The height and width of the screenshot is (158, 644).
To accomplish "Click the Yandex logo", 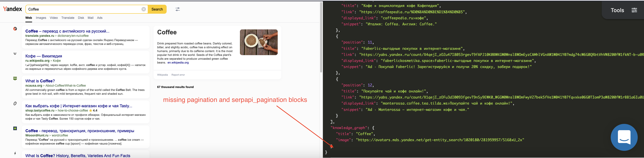I will [13, 9].
